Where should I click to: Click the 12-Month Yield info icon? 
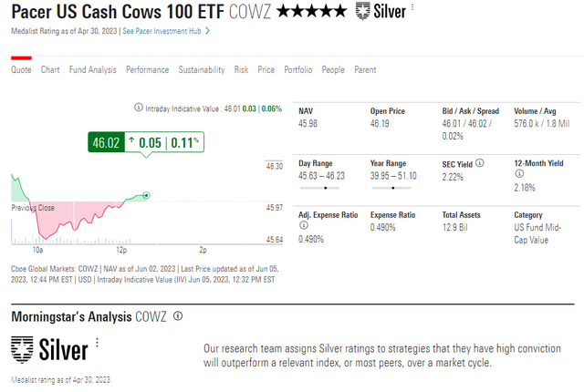pos(519,174)
